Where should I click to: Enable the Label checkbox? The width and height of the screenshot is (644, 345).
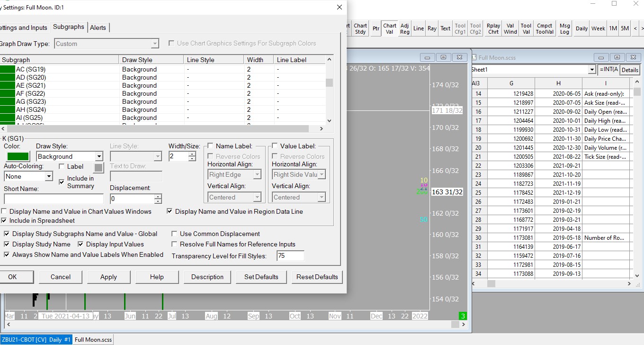click(x=62, y=167)
